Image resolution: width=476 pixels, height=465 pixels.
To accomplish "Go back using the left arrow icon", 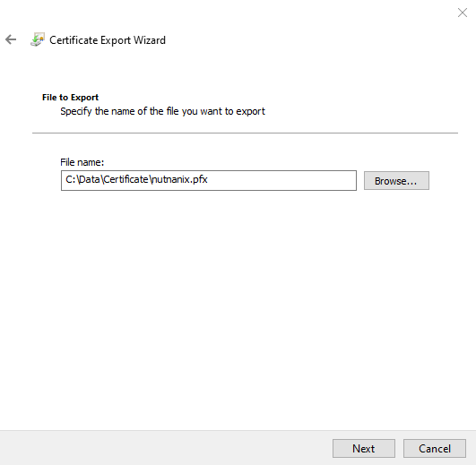I will pyautogui.click(x=11, y=39).
